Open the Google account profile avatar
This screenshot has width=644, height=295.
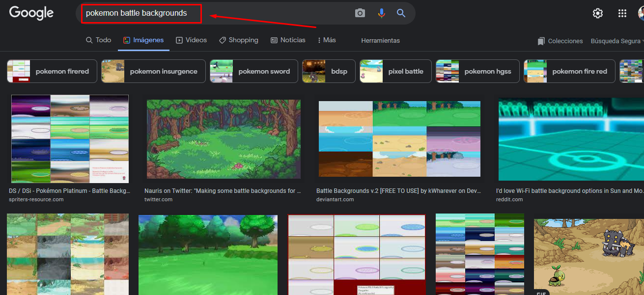(640, 13)
